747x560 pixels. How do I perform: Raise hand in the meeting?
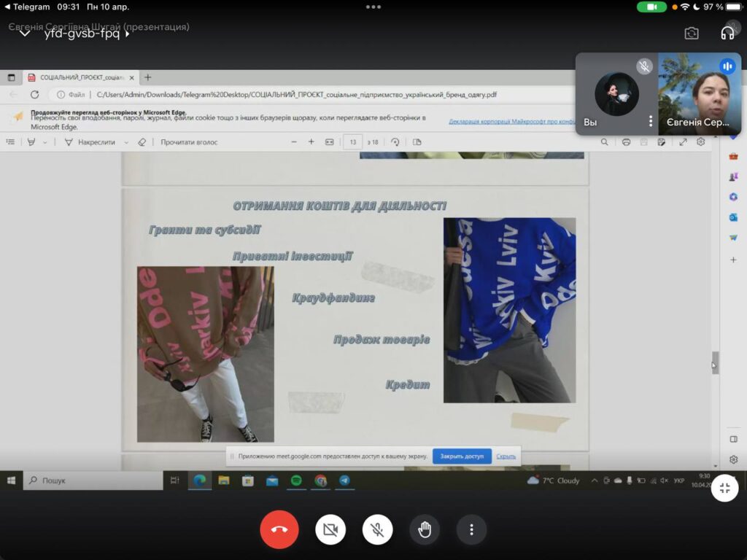[x=425, y=529]
